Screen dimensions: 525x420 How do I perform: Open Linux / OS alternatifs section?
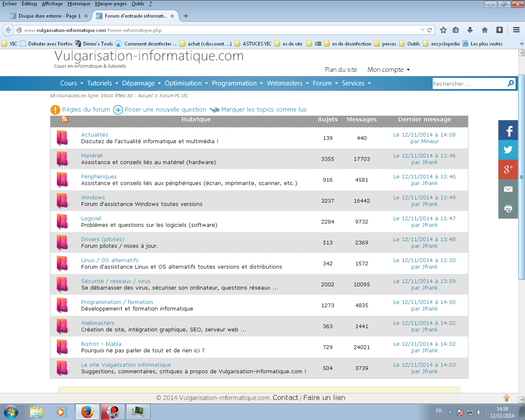click(110, 260)
